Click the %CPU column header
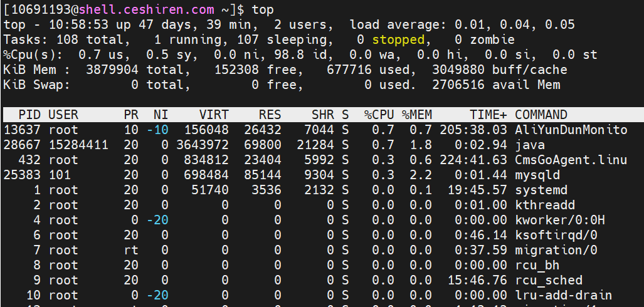Screen dimensions: 644x307 (379, 115)
